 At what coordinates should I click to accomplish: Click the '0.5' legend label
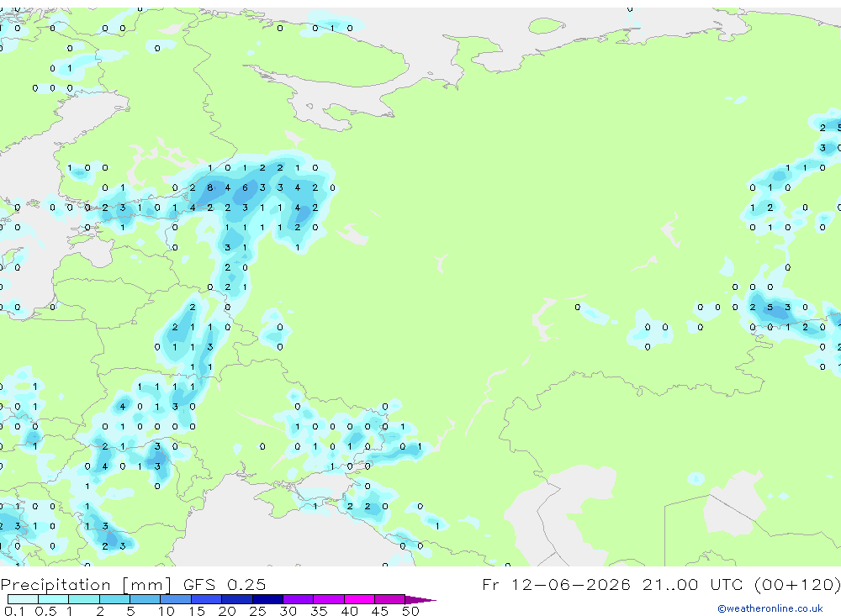coord(45,611)
